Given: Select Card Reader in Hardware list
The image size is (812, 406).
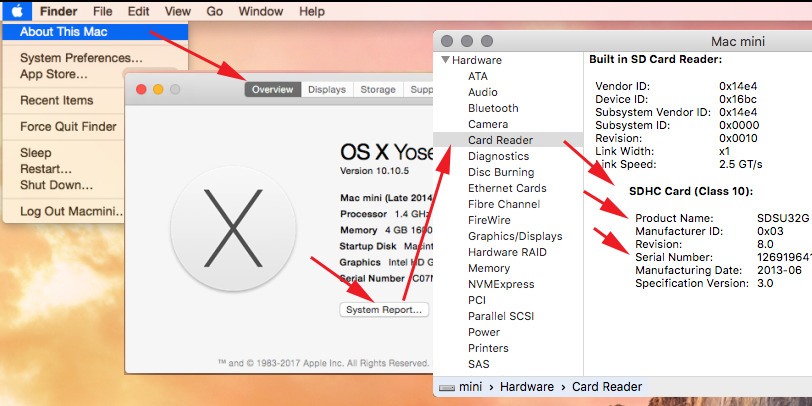Looking at the screenshot, I should coord(500,140).
